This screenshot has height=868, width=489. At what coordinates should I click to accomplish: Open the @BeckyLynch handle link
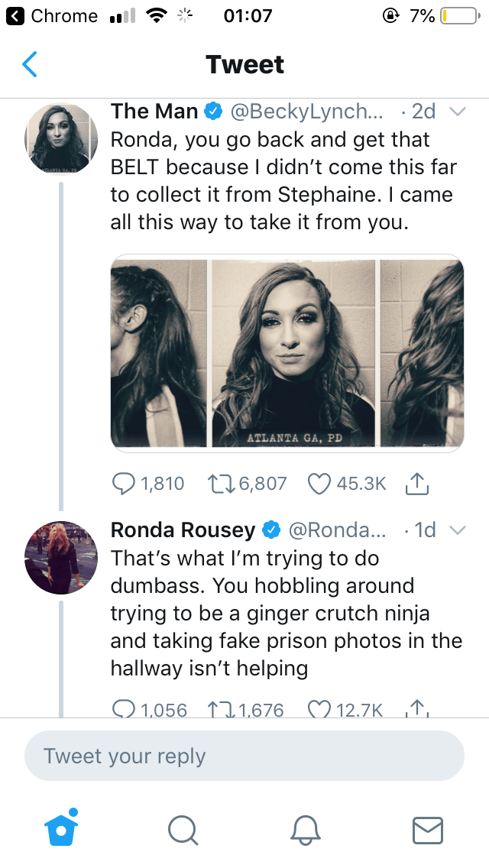309,112
